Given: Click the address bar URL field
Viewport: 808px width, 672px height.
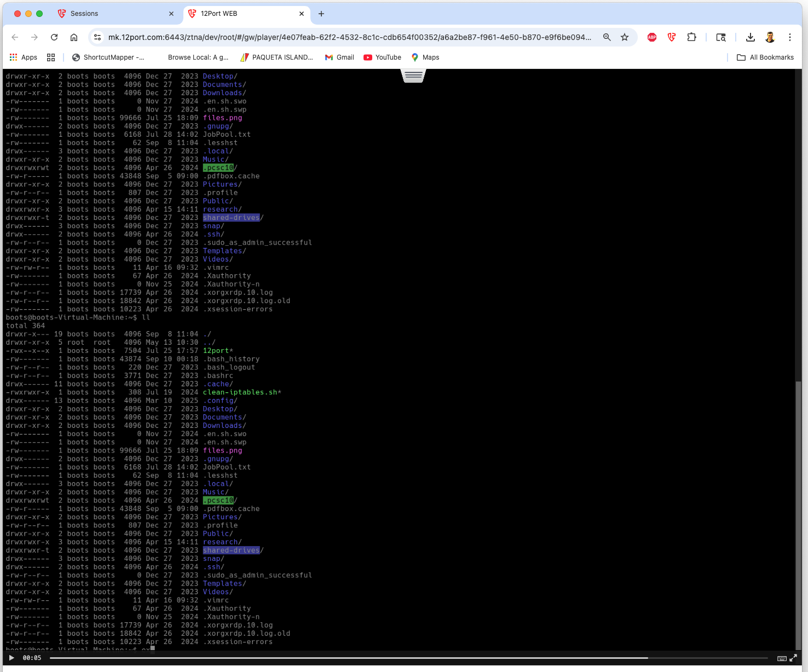Looking at the screenshot, I should click(349, 37).
